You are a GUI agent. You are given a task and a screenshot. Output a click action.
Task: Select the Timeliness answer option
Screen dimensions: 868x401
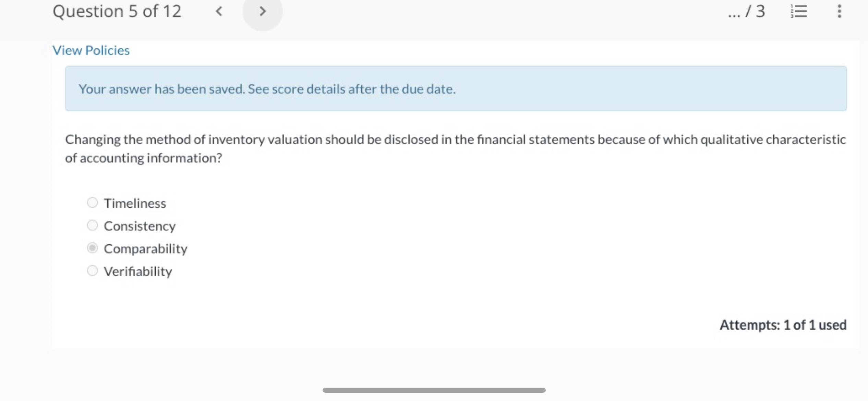coord(92,203)
